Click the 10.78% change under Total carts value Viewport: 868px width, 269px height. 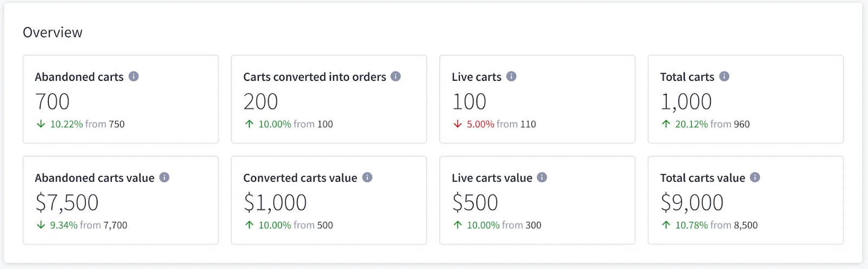tap(691, 225)
